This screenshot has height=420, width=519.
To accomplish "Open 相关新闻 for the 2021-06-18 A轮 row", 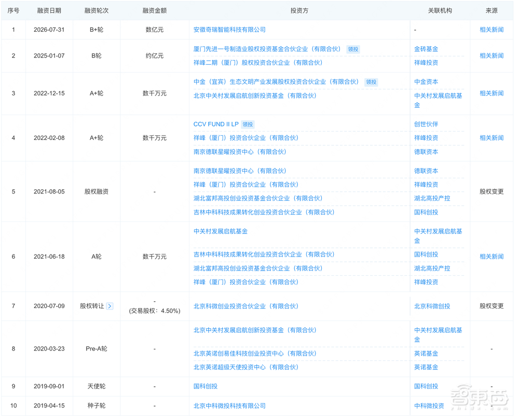I will (491, 257).
